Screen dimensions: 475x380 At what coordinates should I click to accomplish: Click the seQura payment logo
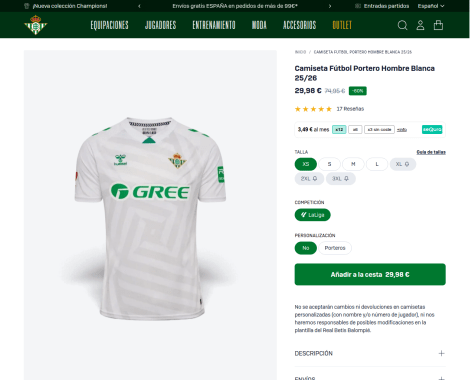[432, 129]
